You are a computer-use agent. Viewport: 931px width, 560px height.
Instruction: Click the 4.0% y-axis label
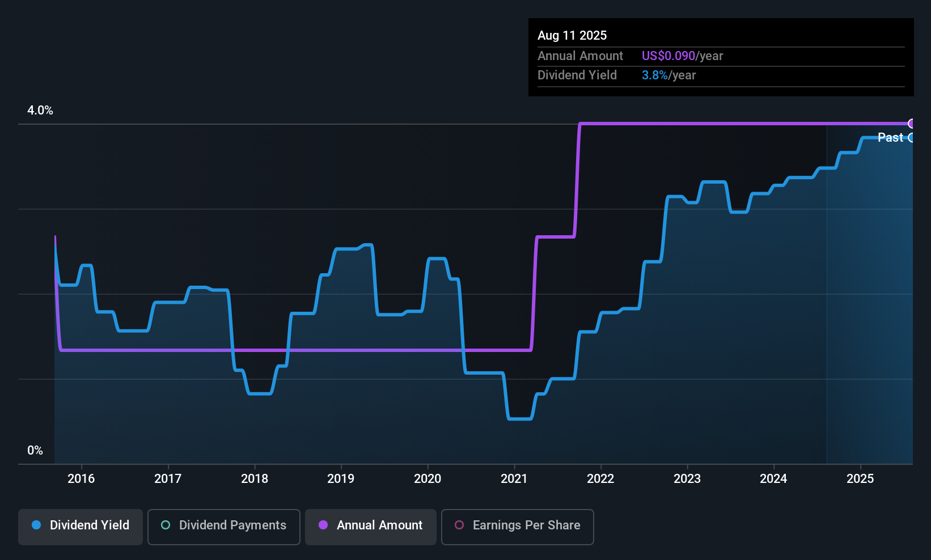[x=40, y=111]
